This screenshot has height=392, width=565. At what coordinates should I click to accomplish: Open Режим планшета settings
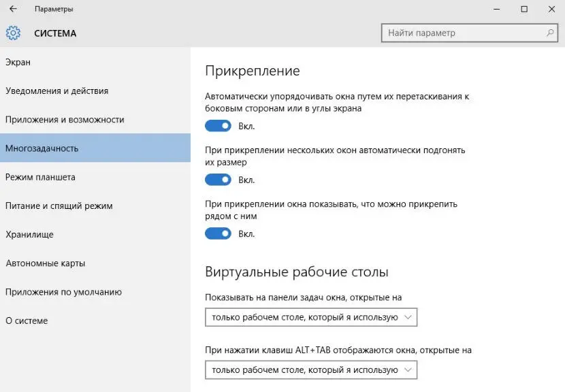point(95,177)
